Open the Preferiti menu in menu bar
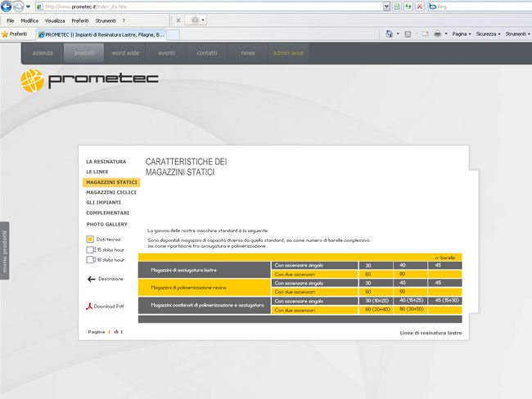 (80, 20)
